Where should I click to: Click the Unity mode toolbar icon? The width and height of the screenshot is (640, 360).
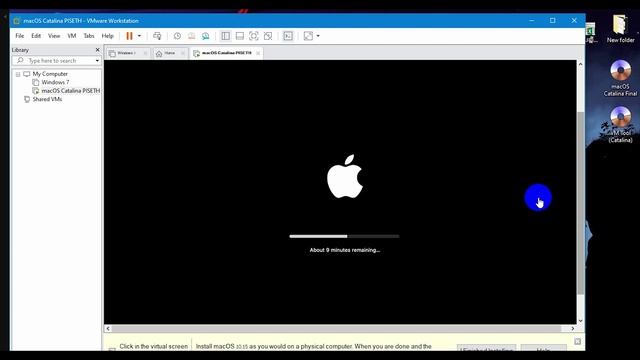click(x=268, y=36)
